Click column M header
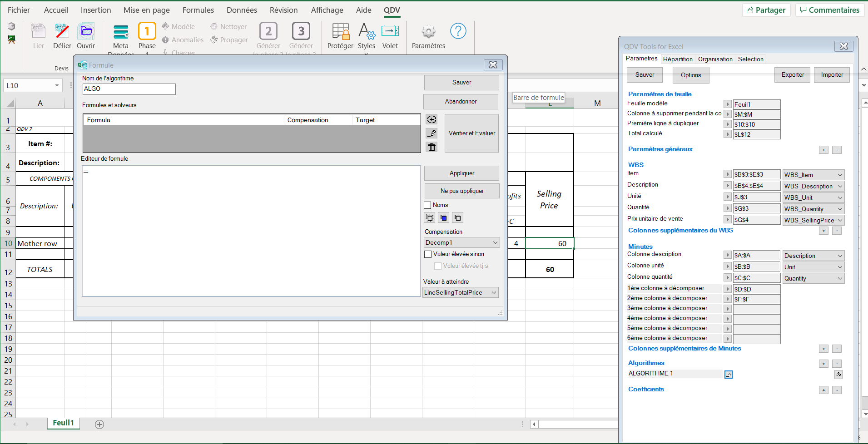 pos(597,103)
